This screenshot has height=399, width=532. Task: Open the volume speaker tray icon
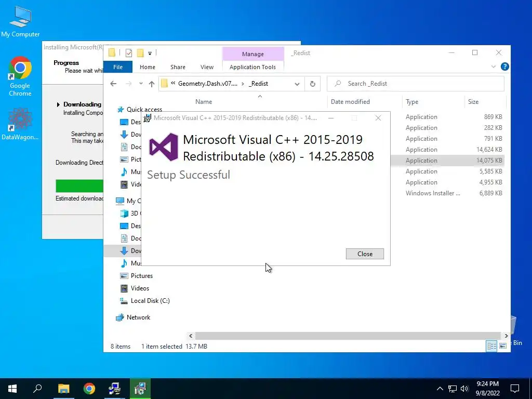[x=464, y=389]
